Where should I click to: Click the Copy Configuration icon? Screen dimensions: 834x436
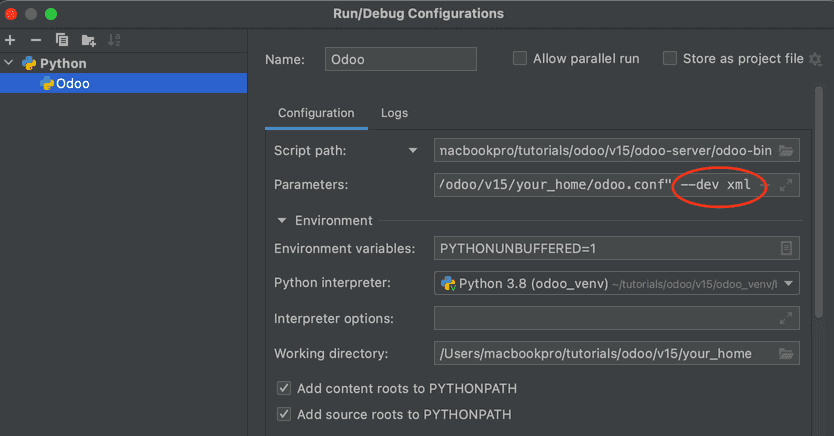[x=62, y=40]
